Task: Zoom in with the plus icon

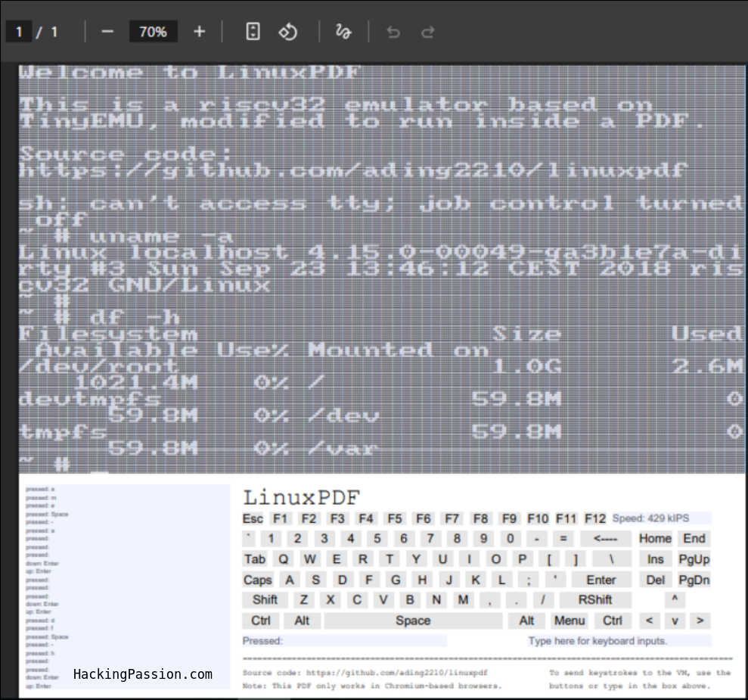Action: click(199, 31)
